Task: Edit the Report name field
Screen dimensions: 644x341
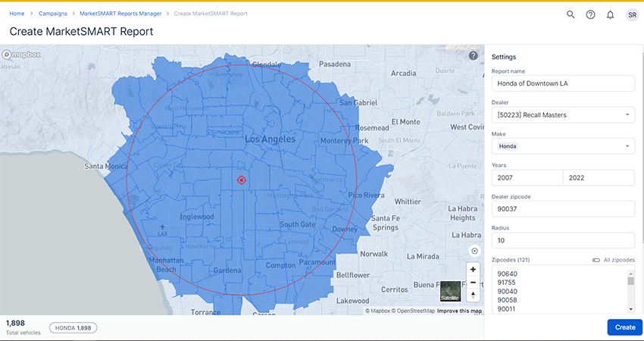Action: coord(563,83)
